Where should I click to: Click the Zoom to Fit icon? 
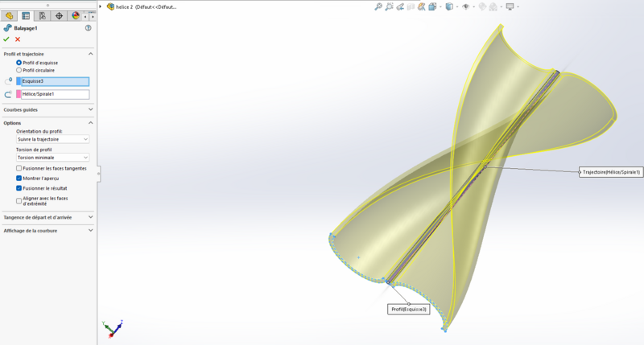click(378, 6)
